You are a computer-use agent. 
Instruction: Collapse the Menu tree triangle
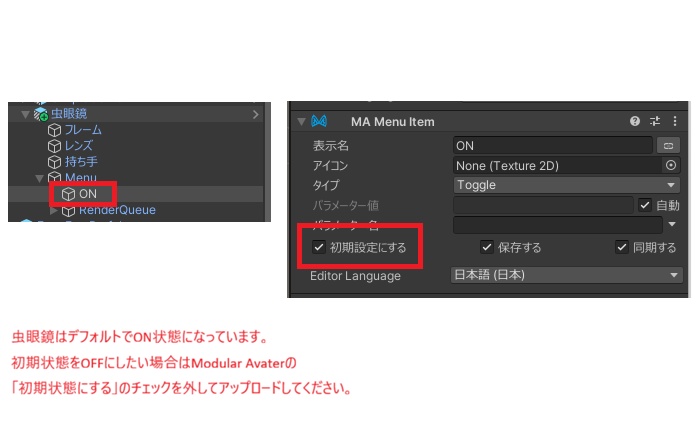pyautogui.click(x=39, y=178)
